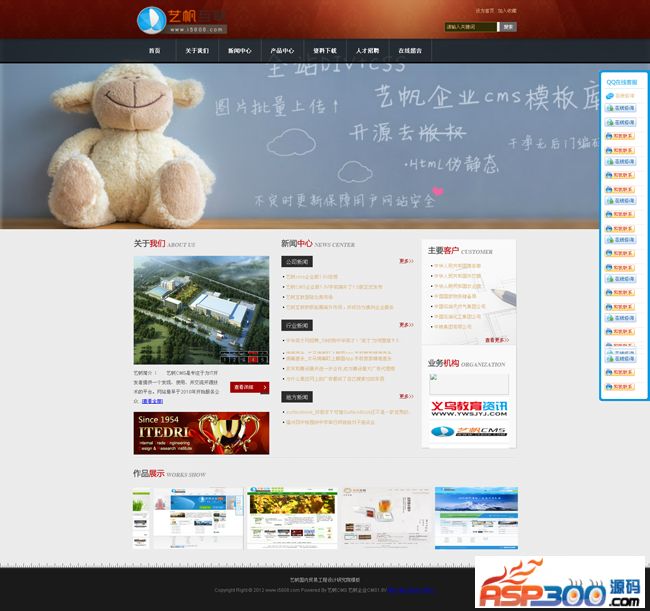650x611 pixels.
Task: Open the aerial factory photo in 关于我们
Action: 201,310
